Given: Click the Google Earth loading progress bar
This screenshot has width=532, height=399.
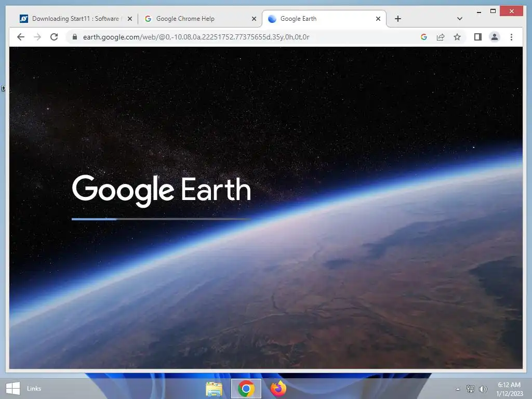Looking at the screenshot, I should coord(161,219).
